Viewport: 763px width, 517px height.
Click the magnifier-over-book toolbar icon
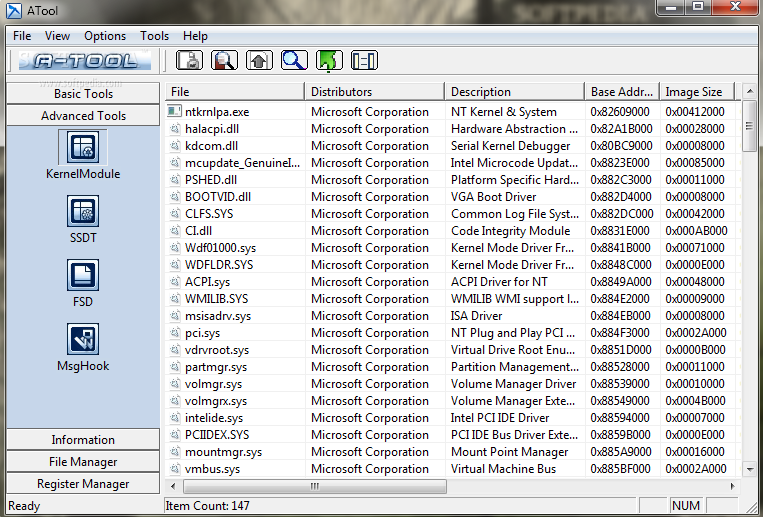click(x=224, y=61)
